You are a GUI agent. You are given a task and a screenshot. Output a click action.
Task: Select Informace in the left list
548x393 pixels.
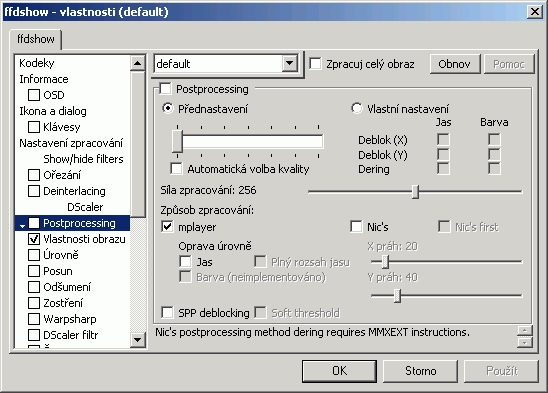click(44, 79)
